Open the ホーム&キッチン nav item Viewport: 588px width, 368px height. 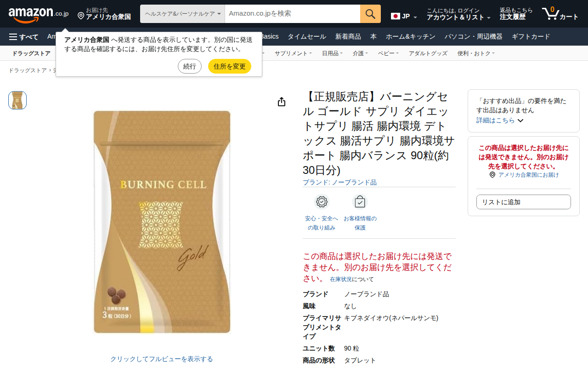tap(411, 37)
